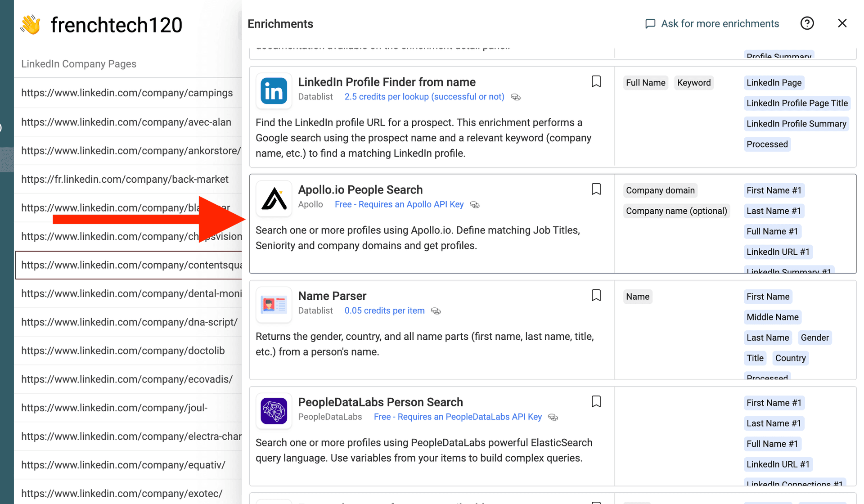Image resolution: width=864 pixels, height=504 pixels.
Task: Click the LinkedIn Profile Finder logo icon
Action: pos(274,91)
